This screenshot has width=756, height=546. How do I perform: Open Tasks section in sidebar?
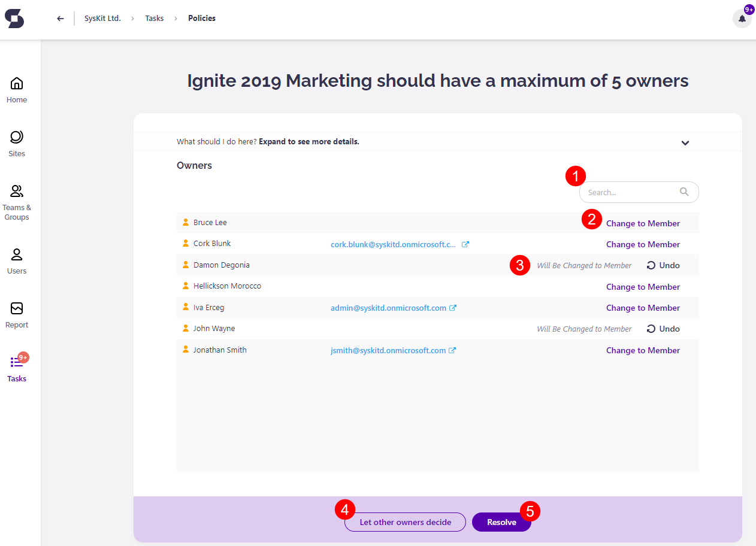coord(17,369)
